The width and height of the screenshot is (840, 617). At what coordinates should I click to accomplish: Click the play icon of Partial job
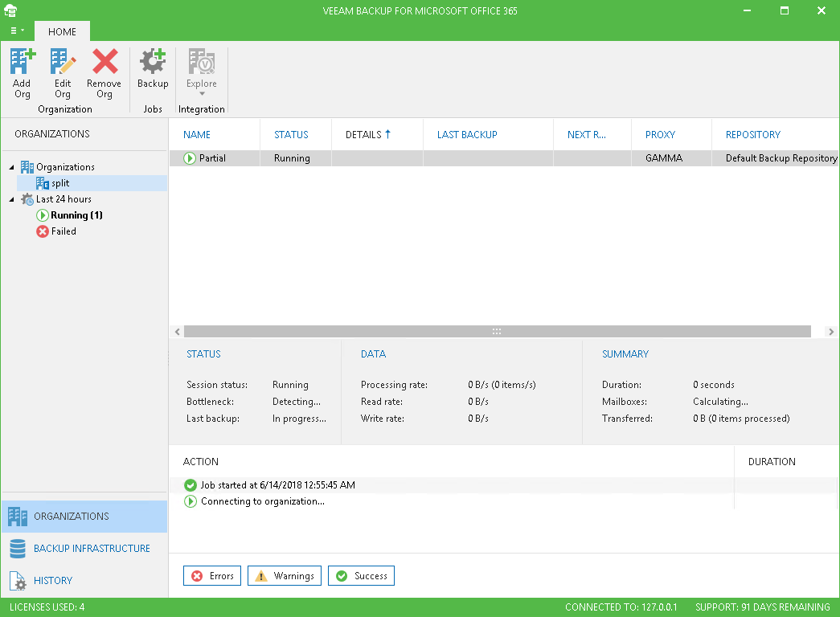pos(190,158)
